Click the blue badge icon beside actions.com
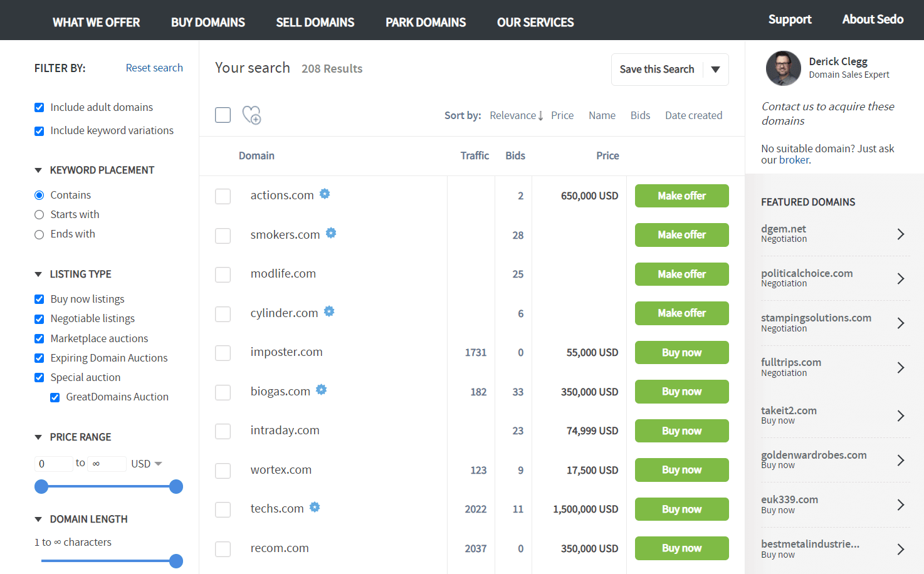Viewport: 924px width, 574px height. click(325, 194)
